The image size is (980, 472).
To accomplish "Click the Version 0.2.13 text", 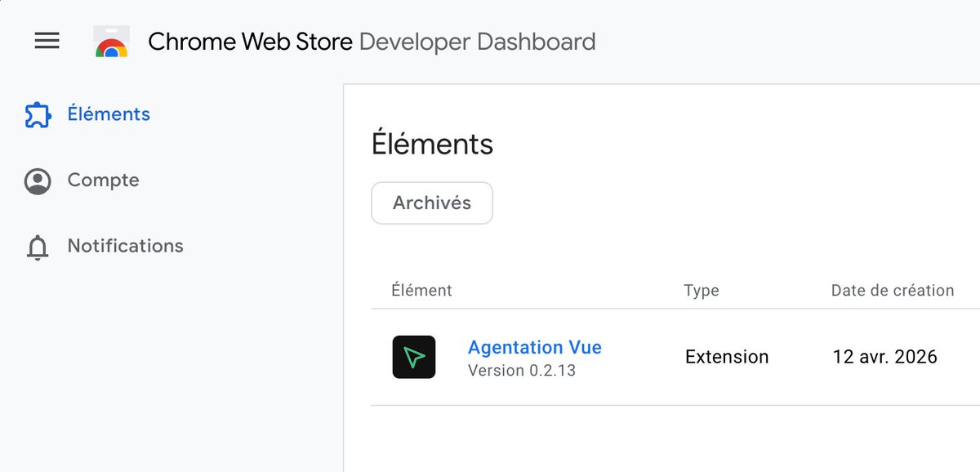I will click(522, 371).
